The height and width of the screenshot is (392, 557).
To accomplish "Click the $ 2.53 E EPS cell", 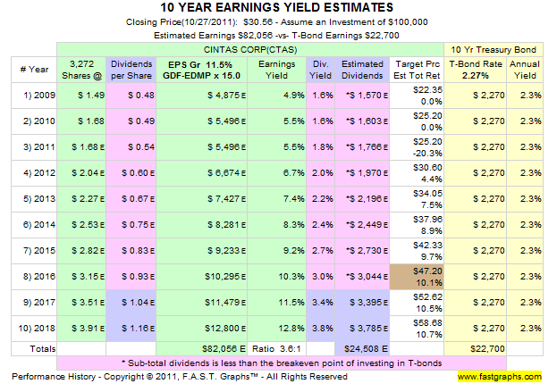I will 81,225.
